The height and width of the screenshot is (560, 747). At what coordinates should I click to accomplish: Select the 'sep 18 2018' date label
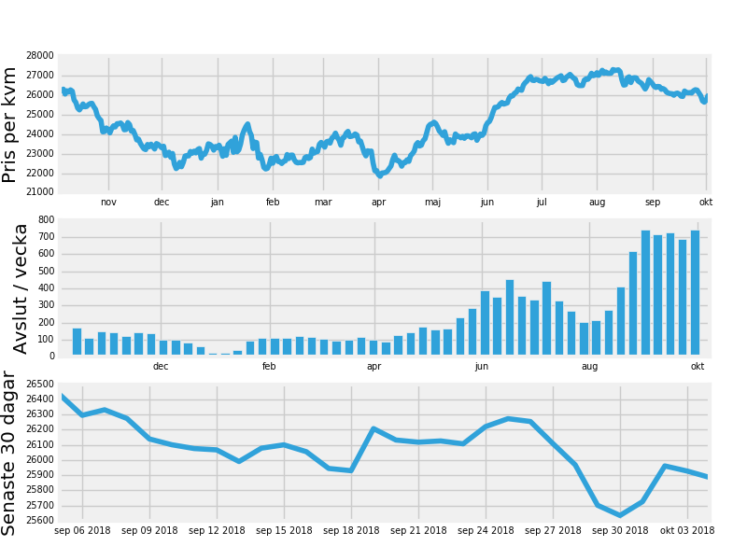[x=351, y=531]
